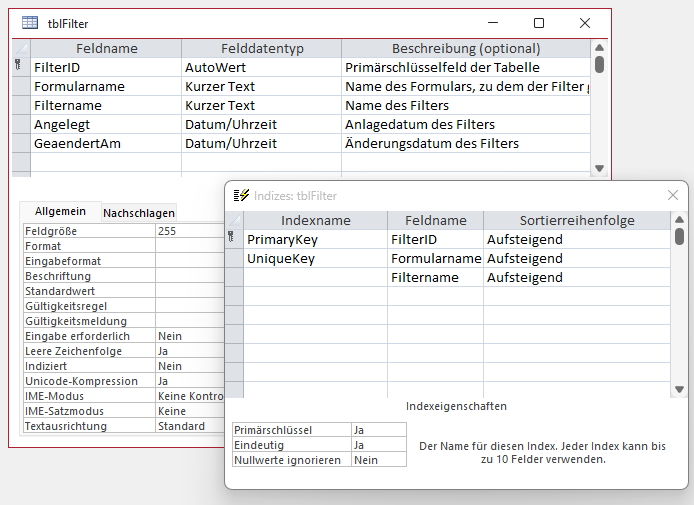The height and width of the screenshot is (505, 694).
Task: Click the Felddatentyp column header
Action: (262, 48)
